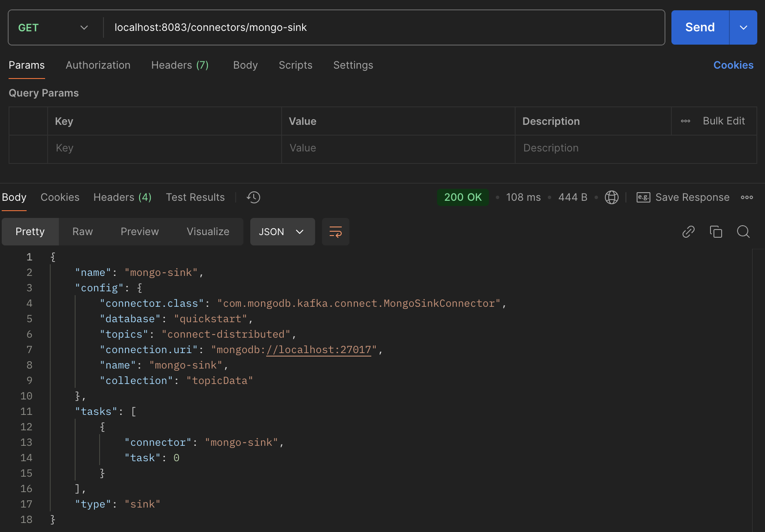Open the response Headers (4) tab
The height and width of the screenshot is (532, 765).
coord(122,197)
